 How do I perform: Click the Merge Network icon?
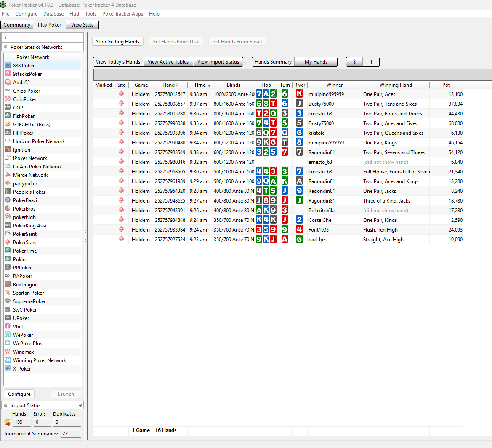8,175
